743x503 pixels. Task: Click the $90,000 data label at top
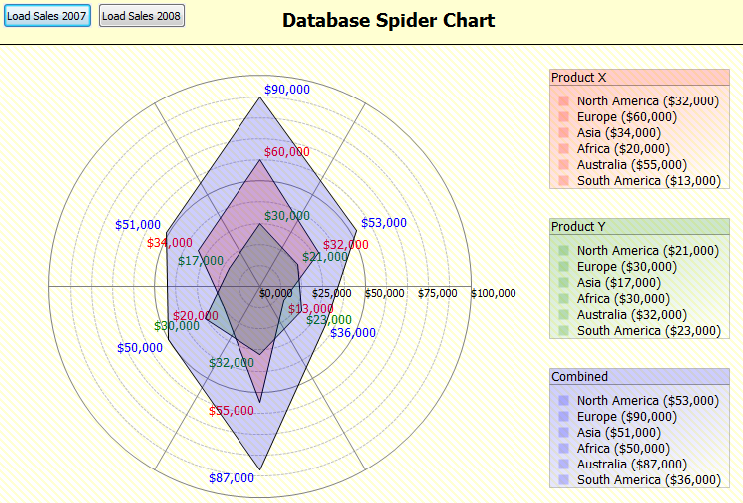click(x=287, y=90)
